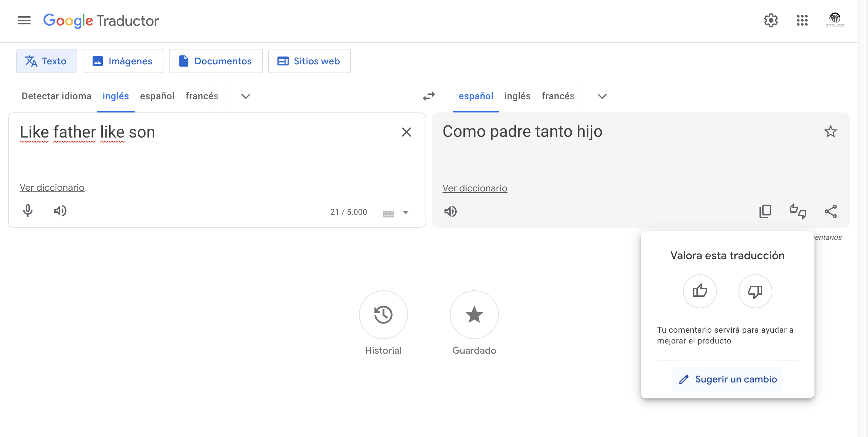Image resolution: width=868 pixels, height=437 pixels.
Task: Open Ver diccionario under source text
Action: click(x=52, y=188)
